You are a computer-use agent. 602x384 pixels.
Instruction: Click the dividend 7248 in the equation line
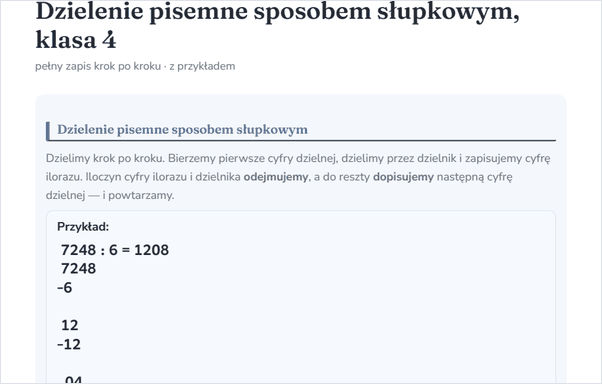pyautogui.click(x=78, y=250)
